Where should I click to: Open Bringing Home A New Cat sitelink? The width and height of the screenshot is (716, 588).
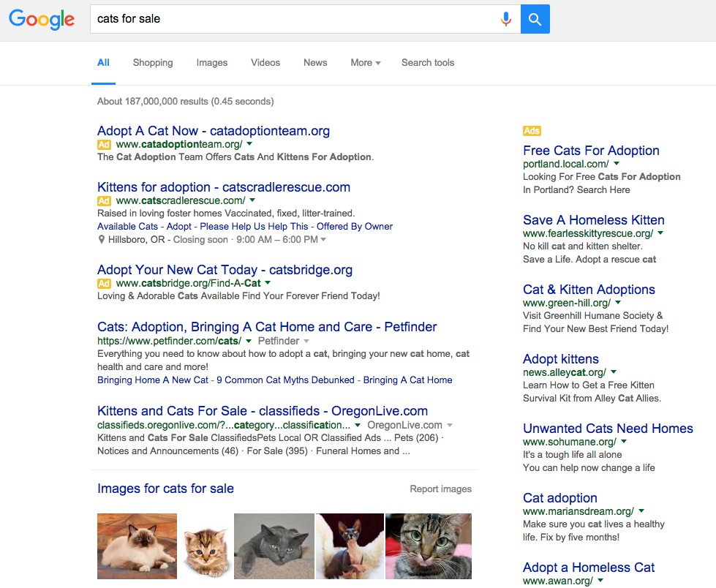click(x=153, y=380)
